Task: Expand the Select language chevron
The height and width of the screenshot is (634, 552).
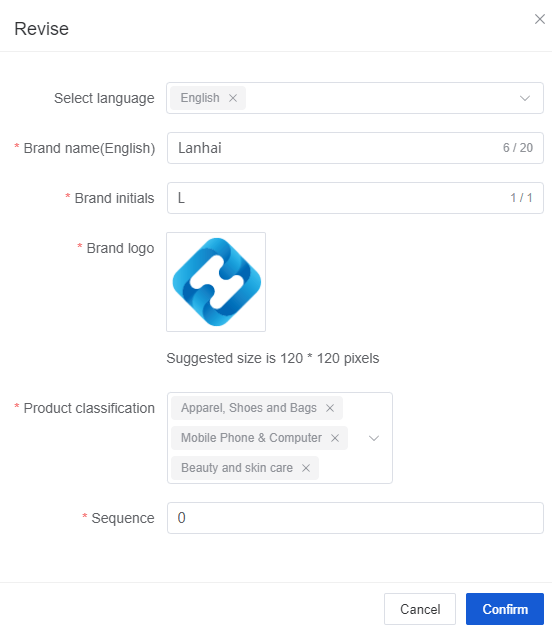Action: pyautogui.click(x=525, y=98)
